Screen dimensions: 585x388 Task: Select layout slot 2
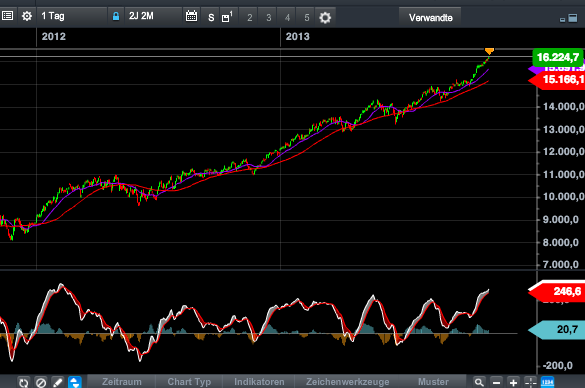[x=250, y=18]
